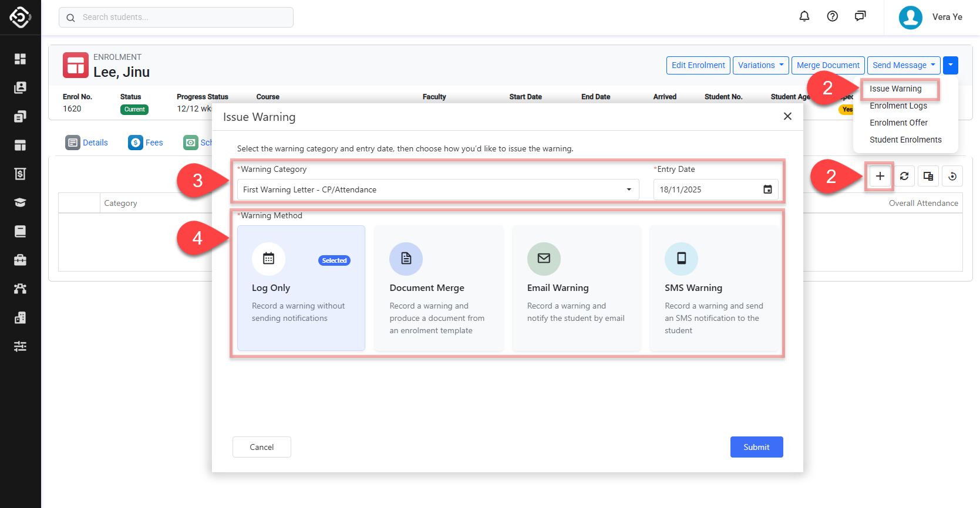The image size is (980, 508).
Task: Select Enrolment Logs from the menu
Action: [898, 106]
